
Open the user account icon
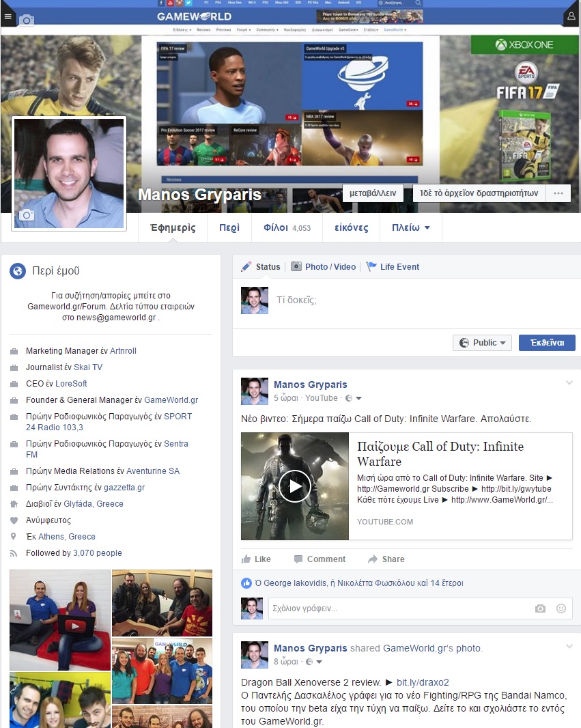point(571,16)
